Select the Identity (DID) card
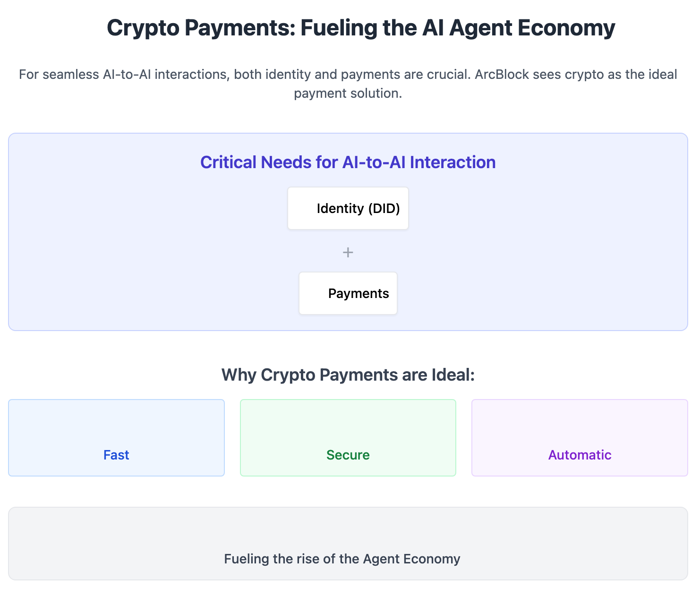Viewport: 700px width, 596px height. pyautogui.click(x=348, y=208)
